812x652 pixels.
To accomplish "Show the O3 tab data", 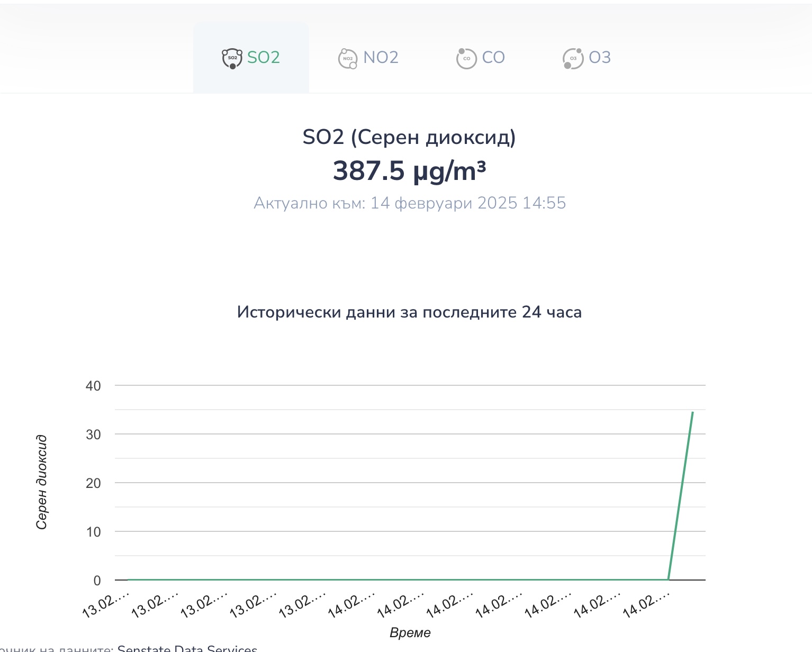I will pyautogui.click(x=600, y=57).
